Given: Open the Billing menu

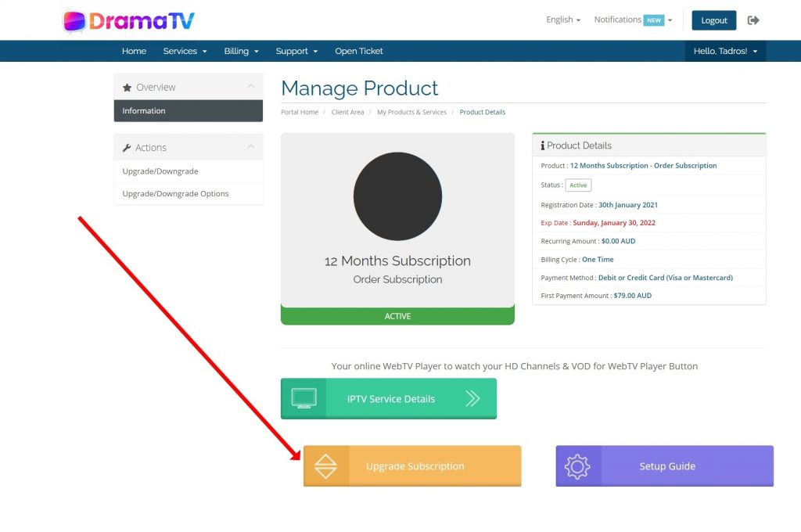Looking at the screenshot, I should 241,52.
